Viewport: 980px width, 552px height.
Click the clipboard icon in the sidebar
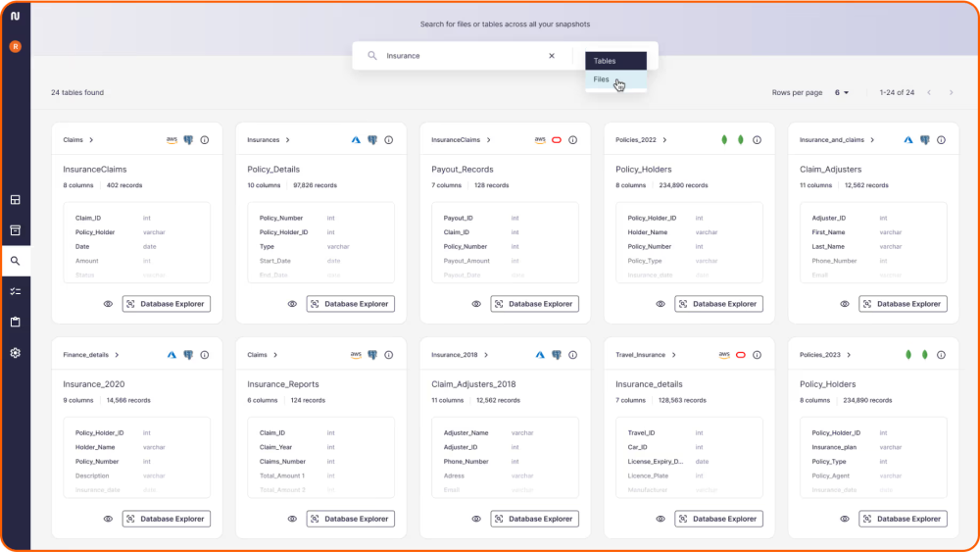tap(15, 322)
